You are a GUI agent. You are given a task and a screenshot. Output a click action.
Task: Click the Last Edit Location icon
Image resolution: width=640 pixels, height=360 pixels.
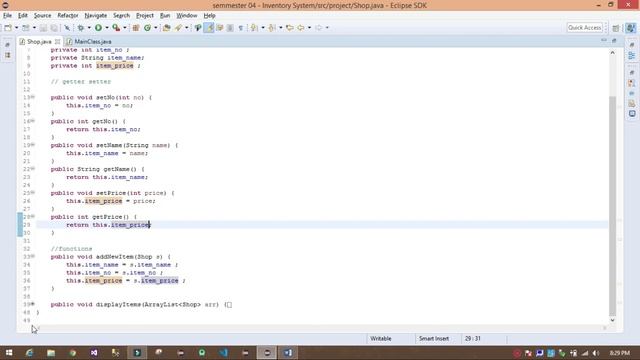coord(290,28)
